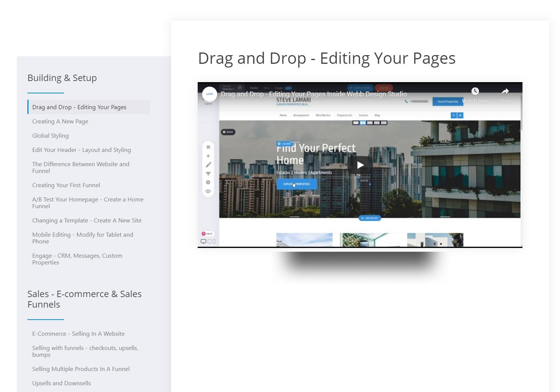The width and height of the screenshot is (560, 392).
Task: Switch to the Store tab in the builder
Action: click(x=267, y=88)
